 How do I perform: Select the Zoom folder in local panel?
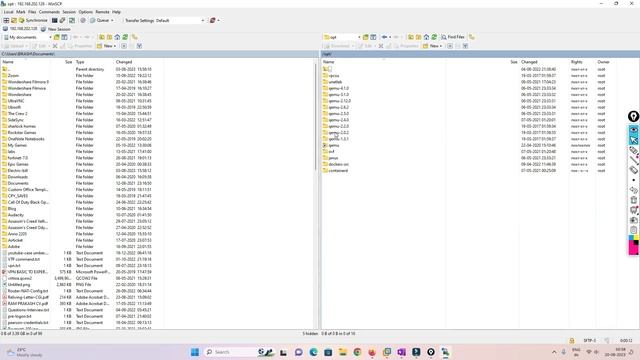tap(13, 76)
